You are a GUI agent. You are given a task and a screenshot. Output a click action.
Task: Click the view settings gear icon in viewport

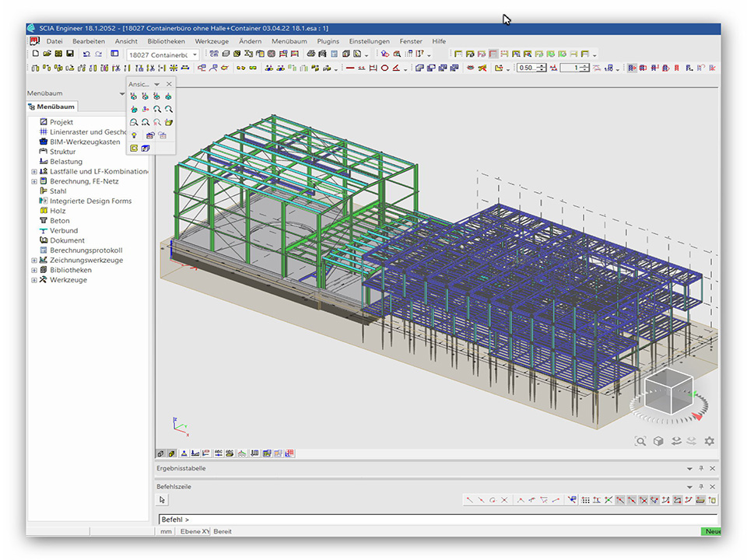click(x=709, y=441)
